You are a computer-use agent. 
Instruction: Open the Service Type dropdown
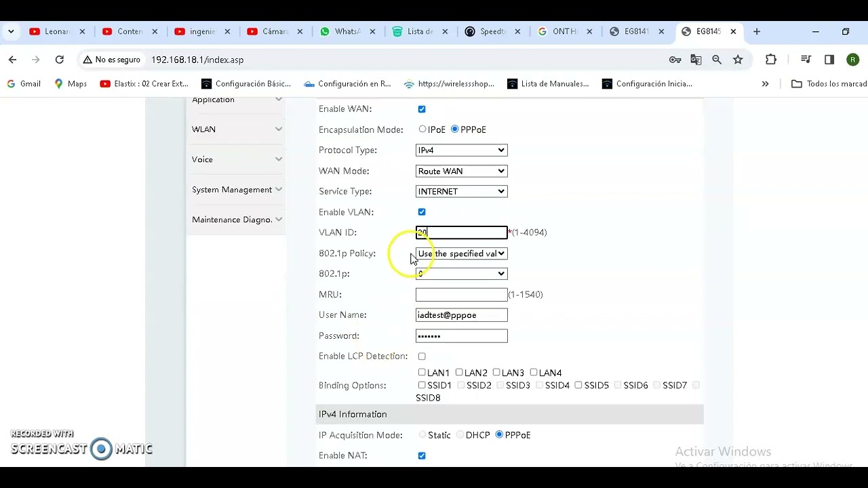click(461, 192)
